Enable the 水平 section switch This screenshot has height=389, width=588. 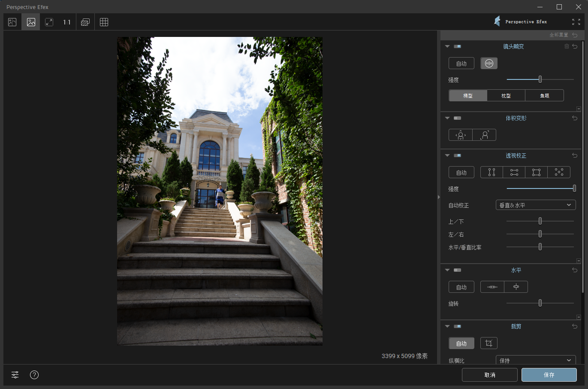click(457, 270)
